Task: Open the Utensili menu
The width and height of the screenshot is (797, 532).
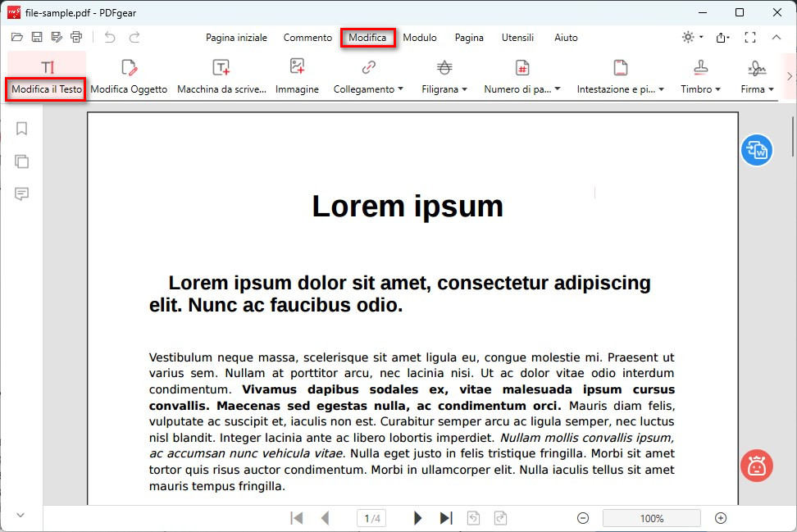Action: click(517, 37)
